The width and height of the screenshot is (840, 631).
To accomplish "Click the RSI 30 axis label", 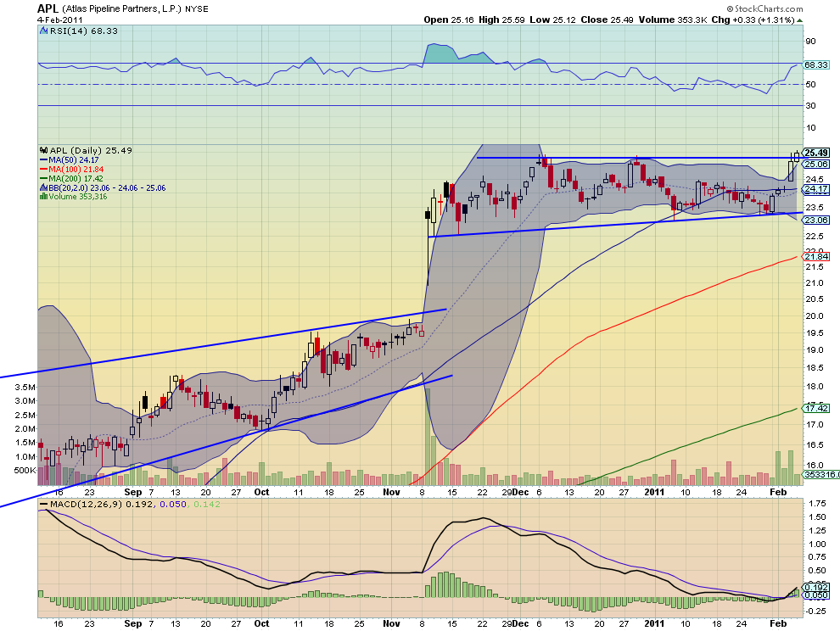I will coord(810,105).
